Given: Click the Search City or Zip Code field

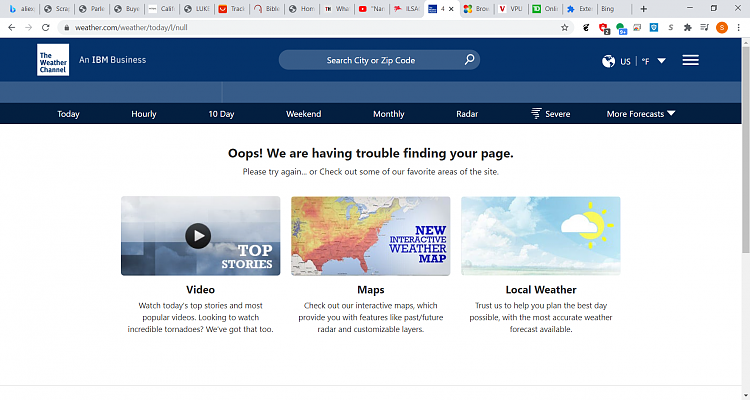Looking at the screenshot, I should 379,60.
